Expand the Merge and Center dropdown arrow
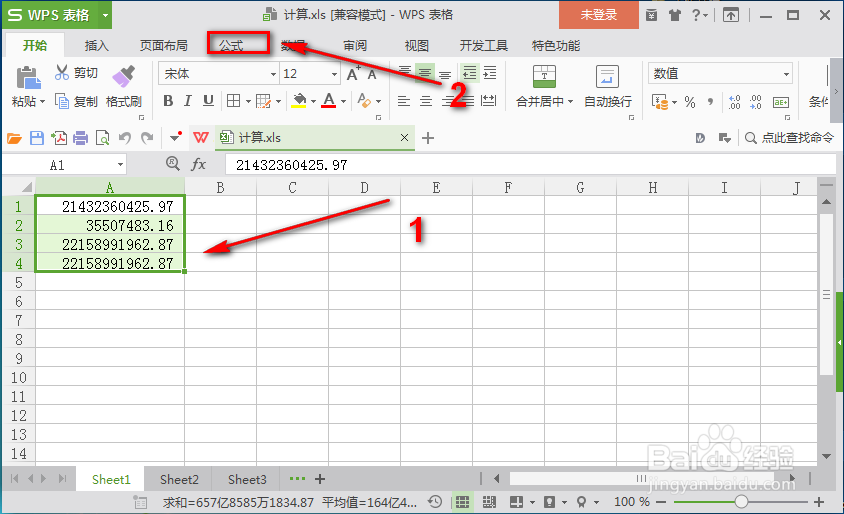844x514 pixels. [570, 102]
